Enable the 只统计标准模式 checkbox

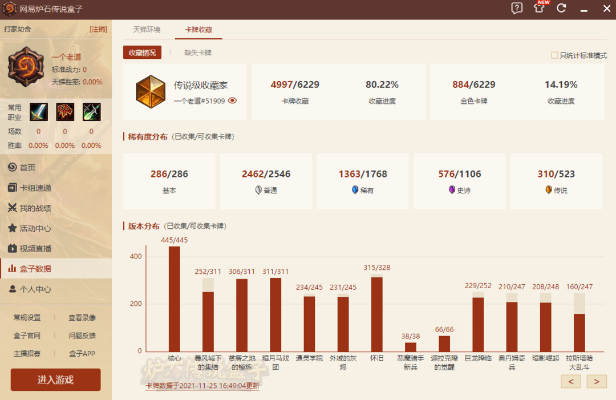(x=555, y=55)
